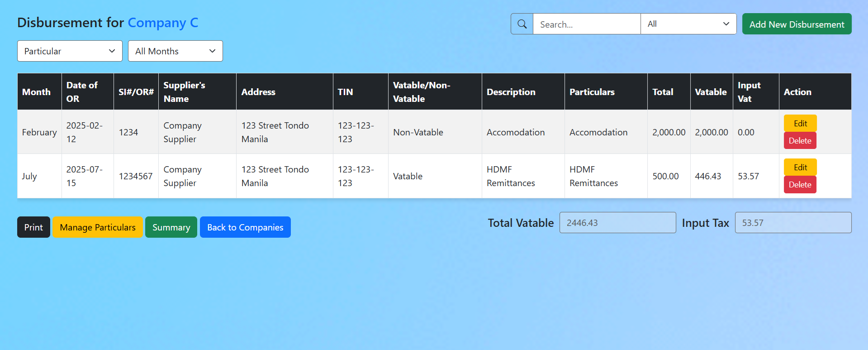Click into the Search text field
868x350 pixels.
click(587, 24)
